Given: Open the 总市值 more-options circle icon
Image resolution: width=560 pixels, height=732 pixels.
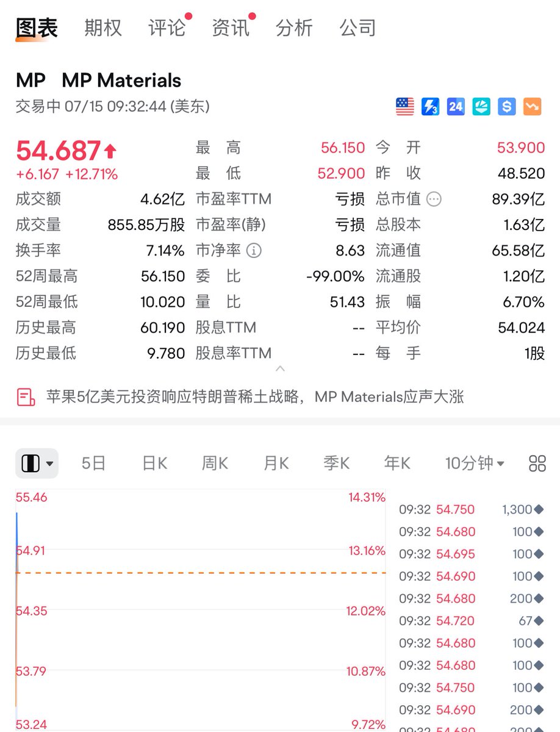Looking at the screenshot, I should (x=434, y=199).
